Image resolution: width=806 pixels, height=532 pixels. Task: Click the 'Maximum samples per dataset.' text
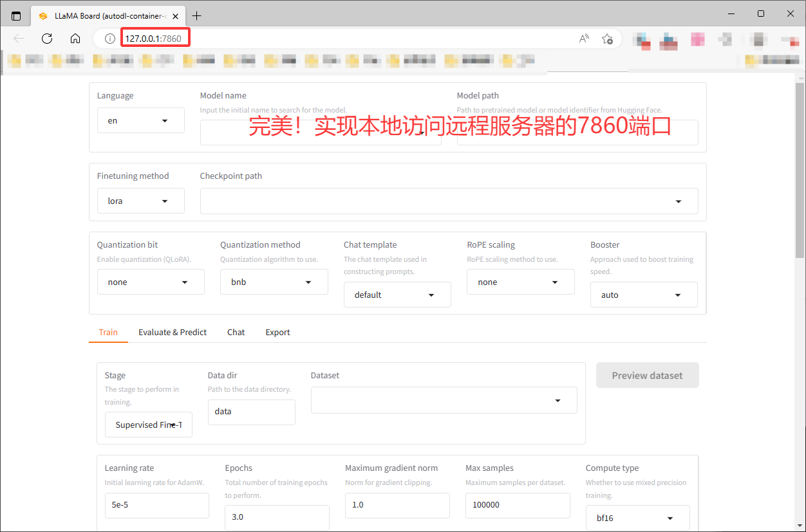click(x=515, y=482)
